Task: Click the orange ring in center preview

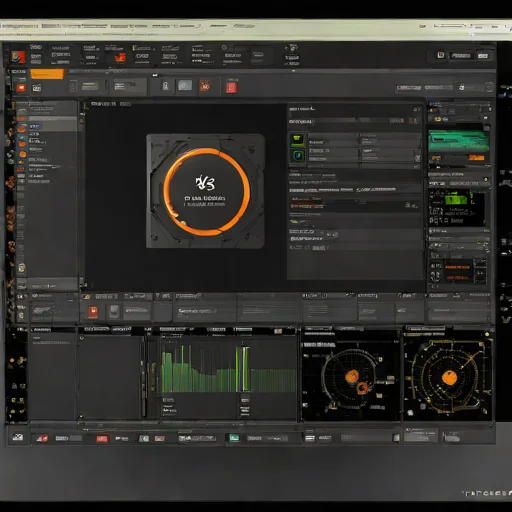Action: 207,192
